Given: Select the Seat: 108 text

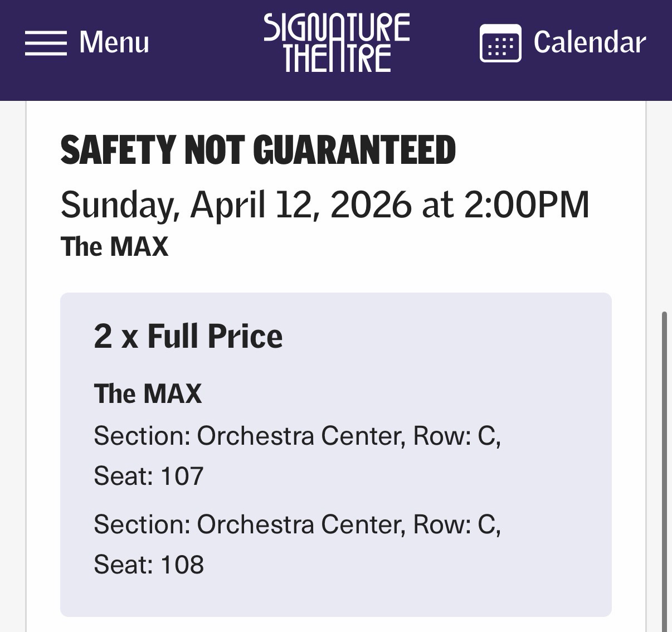Looking at the screenshot, I should (x=149, y=565).
